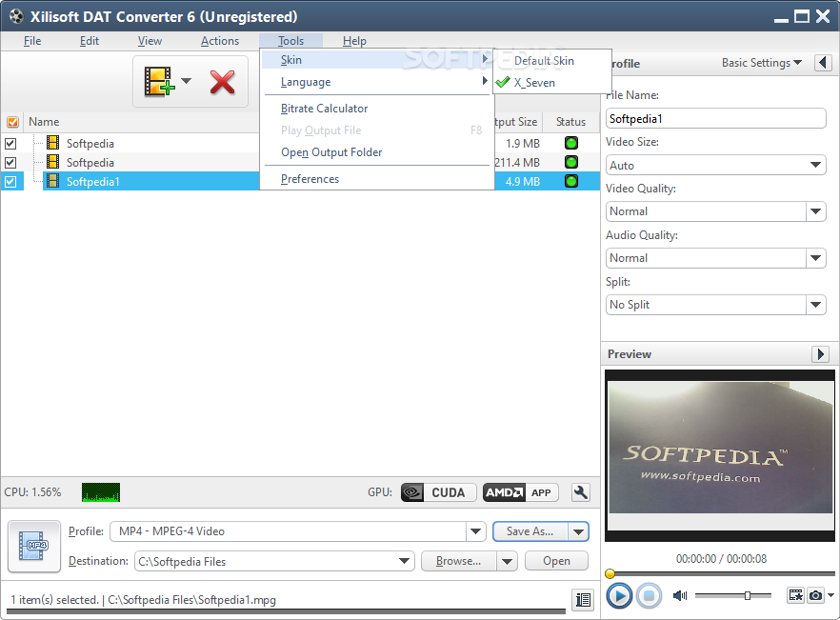Viewport: 840px width, 620px height.
Task: Click the Open destination button
Action: pyautogui.click(x=556, y=561)
